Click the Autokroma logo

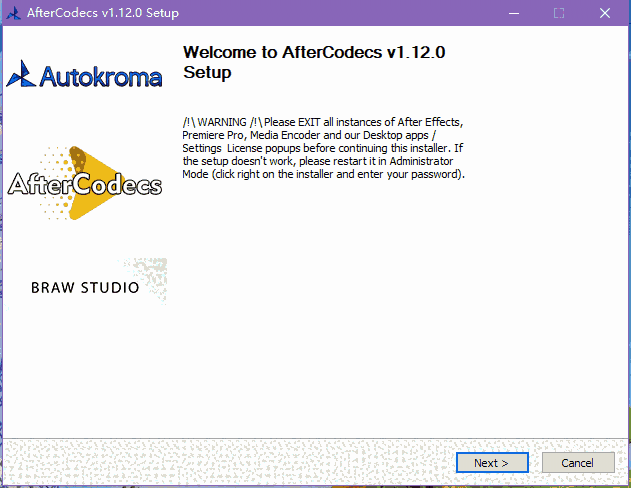point(84,75)
